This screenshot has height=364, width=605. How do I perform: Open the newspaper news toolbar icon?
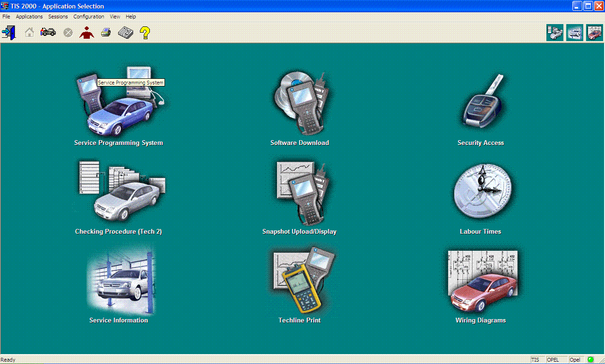click(126, 33)
